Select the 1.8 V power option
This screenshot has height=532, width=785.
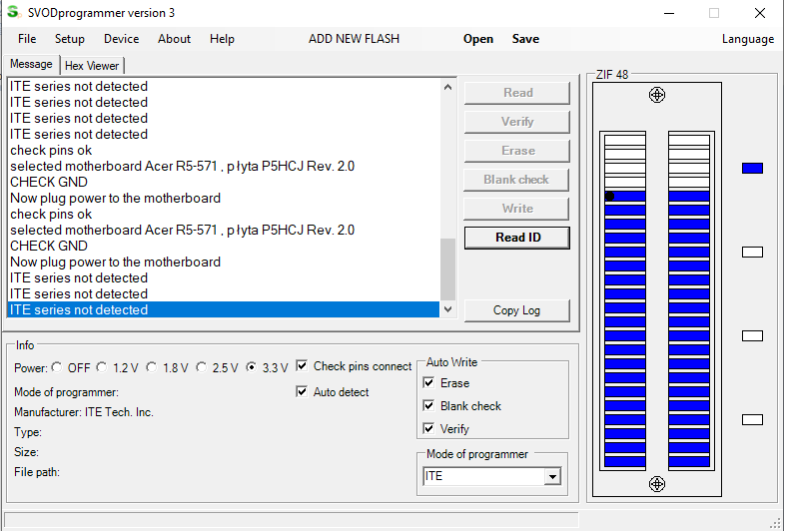[x=151, y=368]
